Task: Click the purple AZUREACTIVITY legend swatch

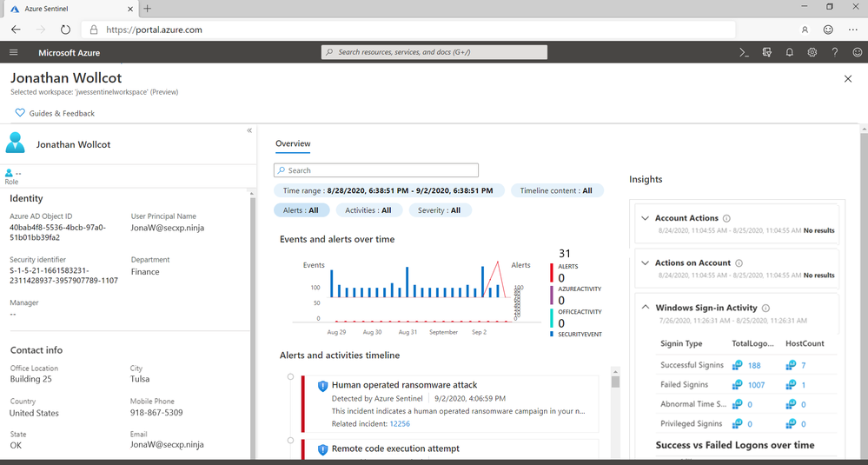Action: (x=552, y=296)
